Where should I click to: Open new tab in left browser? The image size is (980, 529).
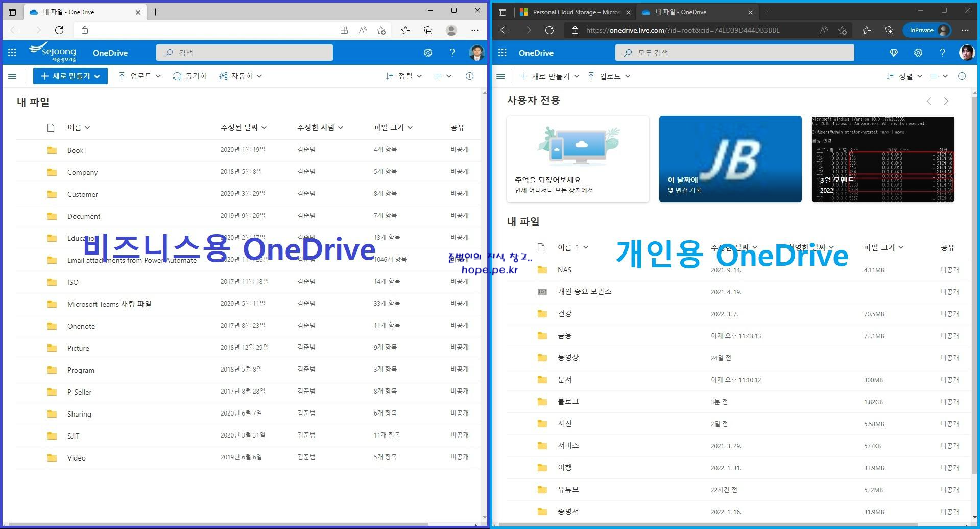click(x=156, y=12)
